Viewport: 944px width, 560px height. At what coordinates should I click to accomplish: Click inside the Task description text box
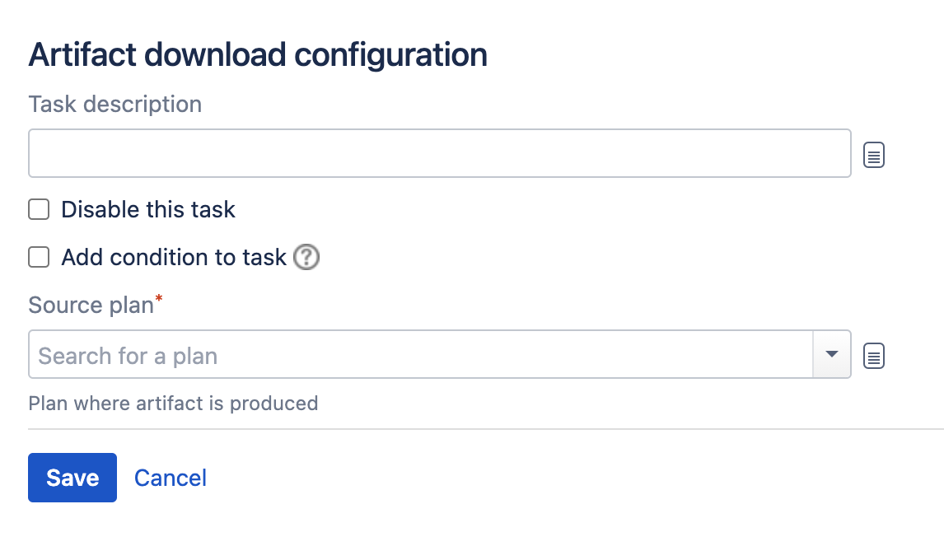pos(440,153)
